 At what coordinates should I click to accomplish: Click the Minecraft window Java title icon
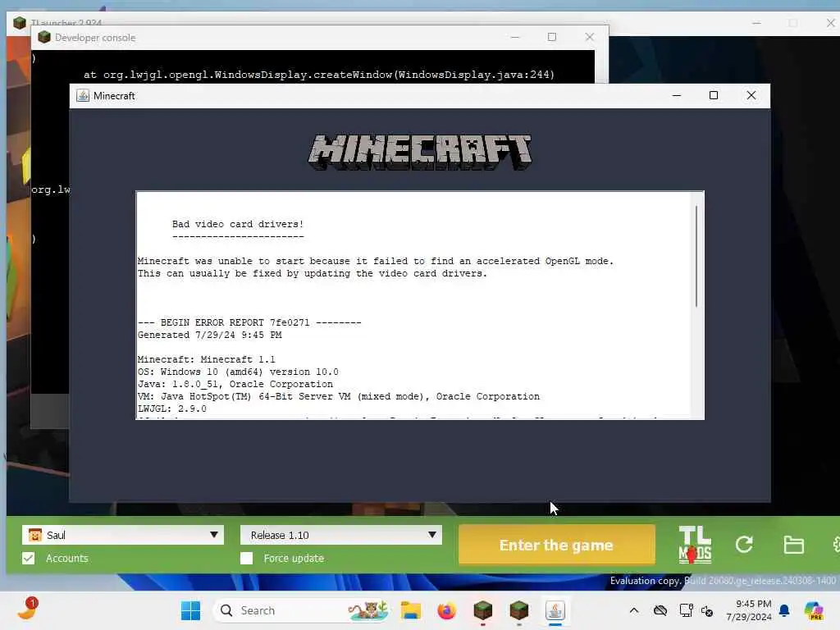(83, 96)
